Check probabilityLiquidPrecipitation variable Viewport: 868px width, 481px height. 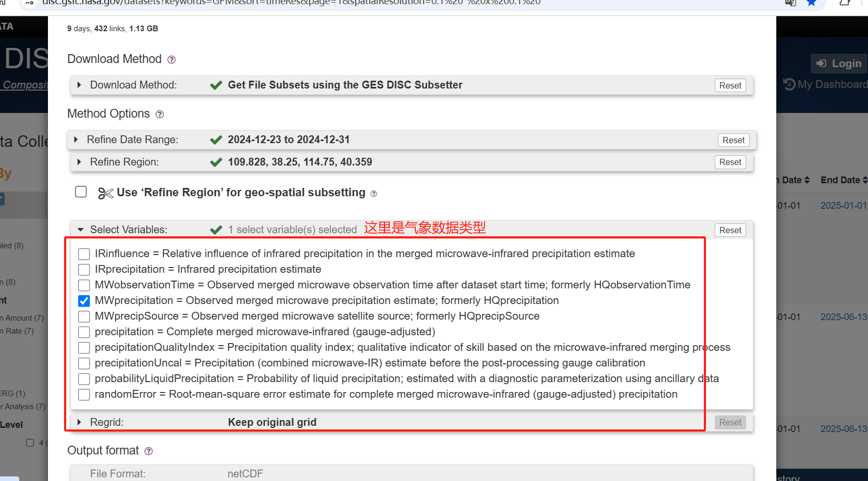[84, 379]
